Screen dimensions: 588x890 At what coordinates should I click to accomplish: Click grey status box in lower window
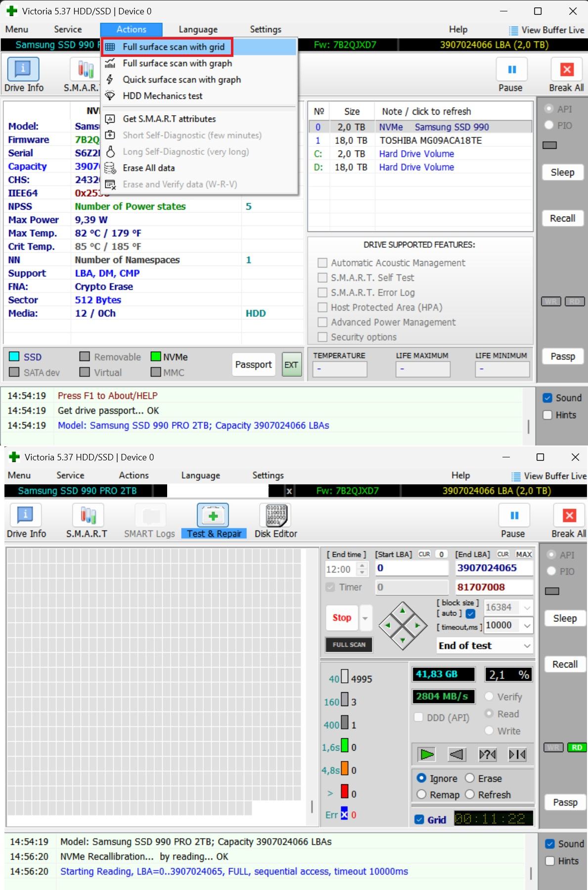coord(552,591)
